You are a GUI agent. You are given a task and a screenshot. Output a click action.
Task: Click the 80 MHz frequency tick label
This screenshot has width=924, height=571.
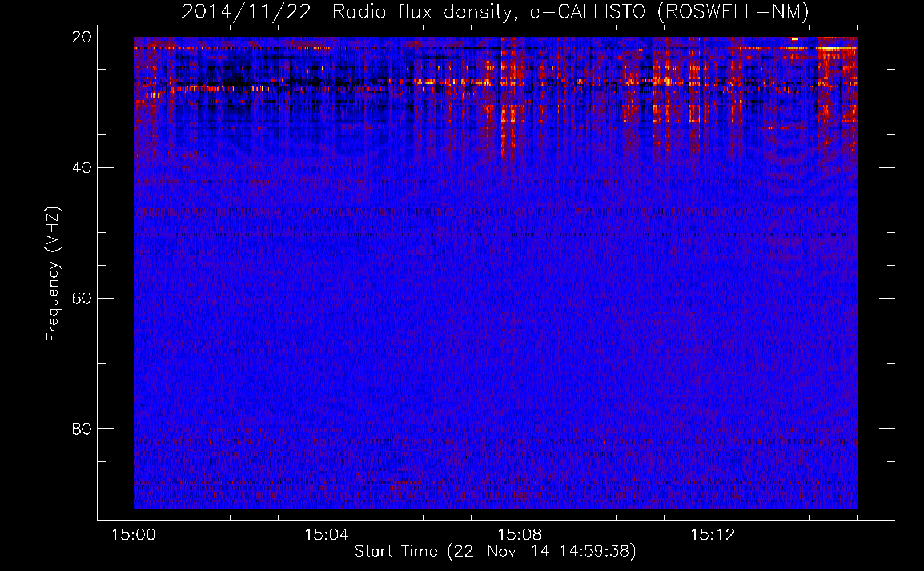pos(82,429)
